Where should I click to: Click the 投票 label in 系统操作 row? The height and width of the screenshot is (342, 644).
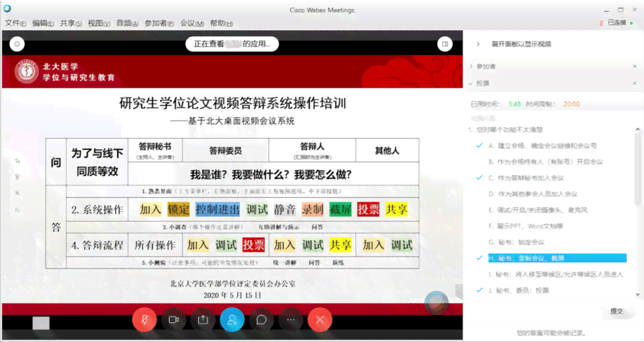369,209
